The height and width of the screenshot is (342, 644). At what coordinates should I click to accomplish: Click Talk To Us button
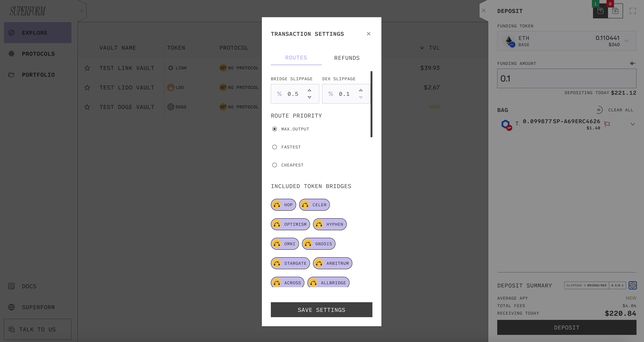37,329
